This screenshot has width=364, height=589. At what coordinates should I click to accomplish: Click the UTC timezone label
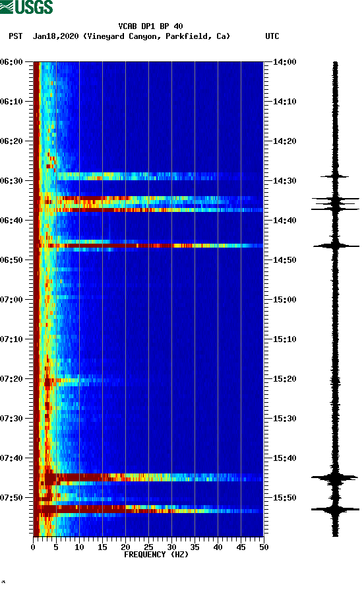(272, 36)
